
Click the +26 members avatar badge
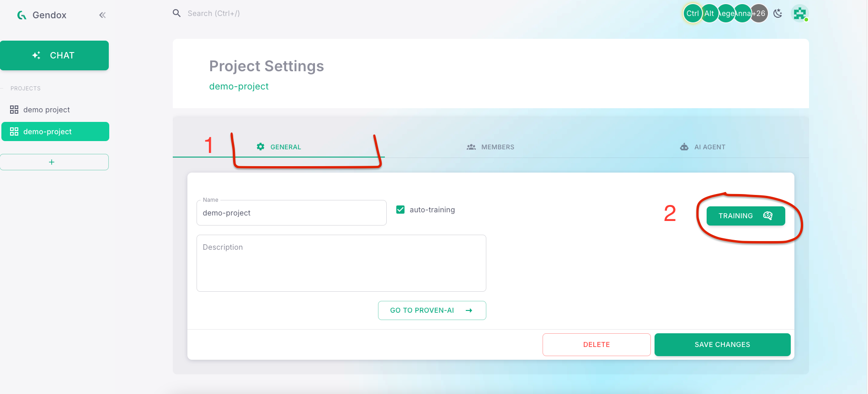pyautogui.click(x=760, y=14)
